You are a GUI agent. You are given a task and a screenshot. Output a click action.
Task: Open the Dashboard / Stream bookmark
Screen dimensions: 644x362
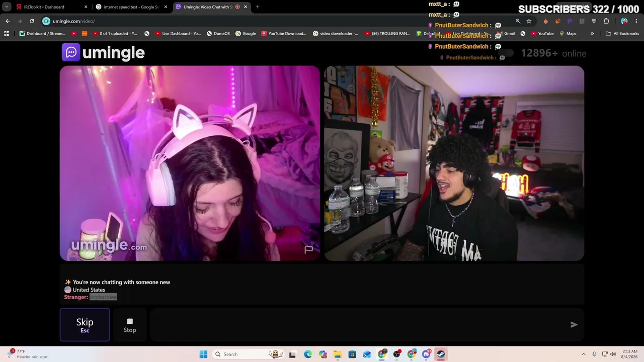click(42, 34)
